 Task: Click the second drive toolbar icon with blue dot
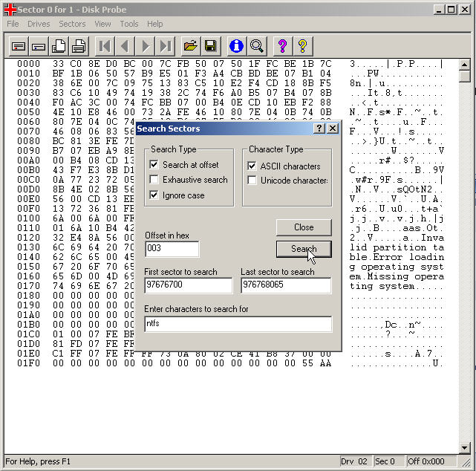[x=39, y=47]
